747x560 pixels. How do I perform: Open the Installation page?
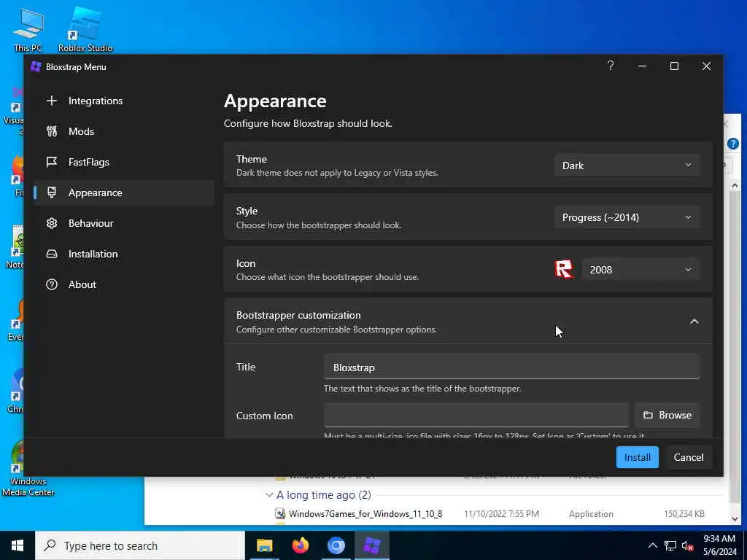[x=123, y=254]
